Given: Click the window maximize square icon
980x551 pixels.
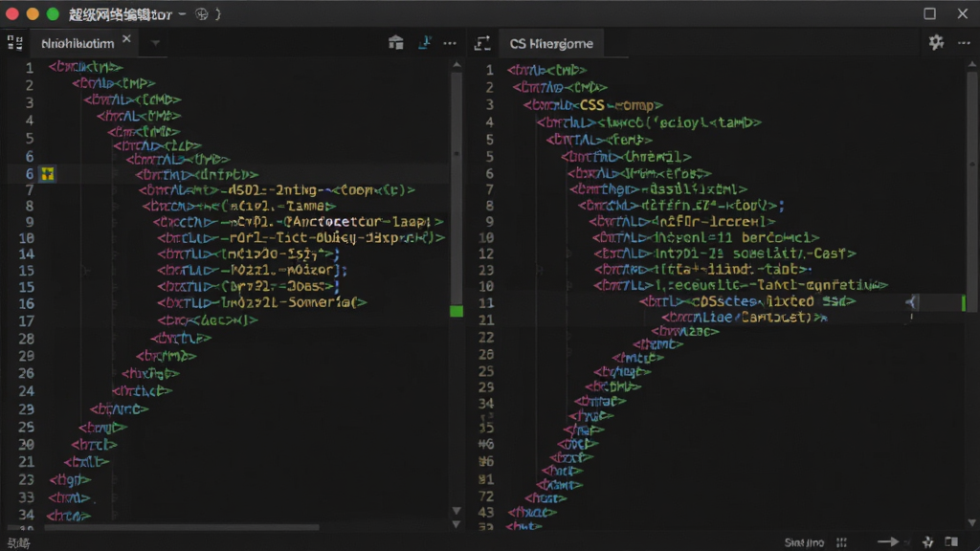Looking at the screenshot, I should click(x=930, y=13).
